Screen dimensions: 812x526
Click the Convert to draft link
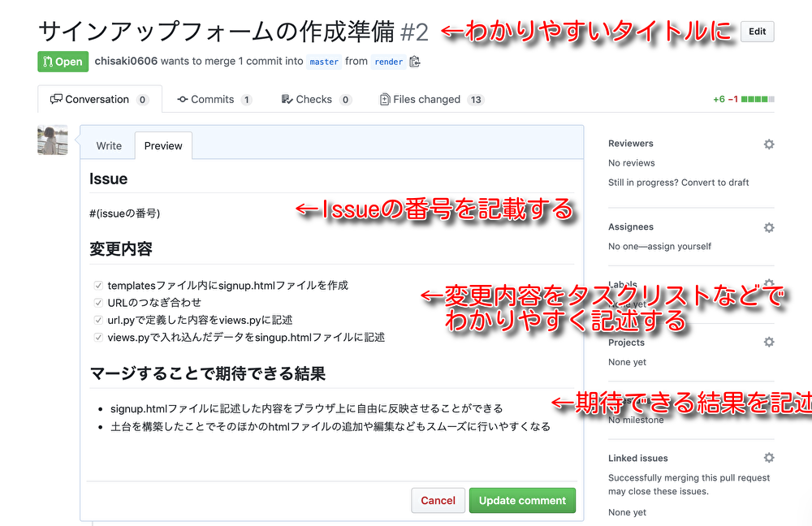715,183
